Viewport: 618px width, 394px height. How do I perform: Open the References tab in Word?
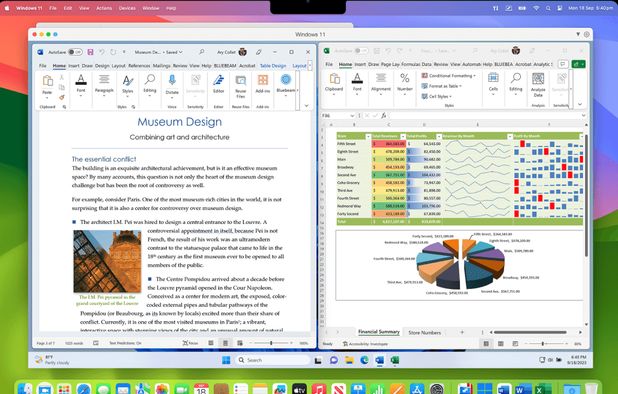click(x=139, y=66)
